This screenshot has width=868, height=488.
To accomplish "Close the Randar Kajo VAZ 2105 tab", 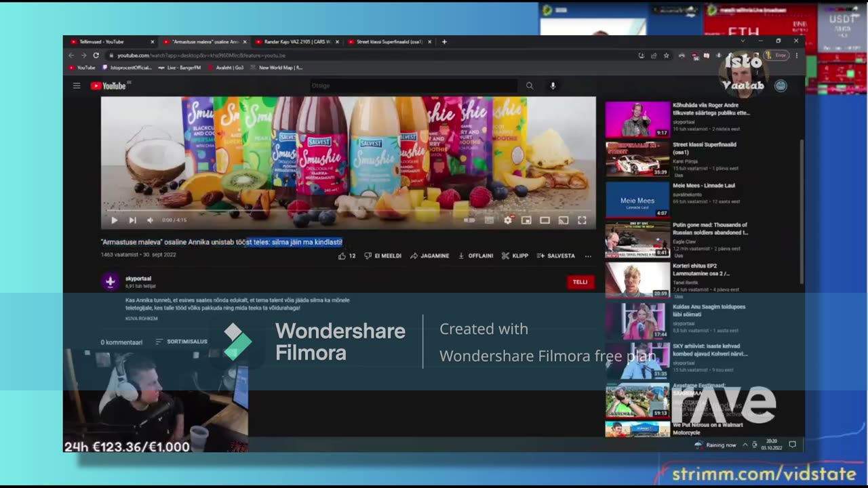I will 337,42.
